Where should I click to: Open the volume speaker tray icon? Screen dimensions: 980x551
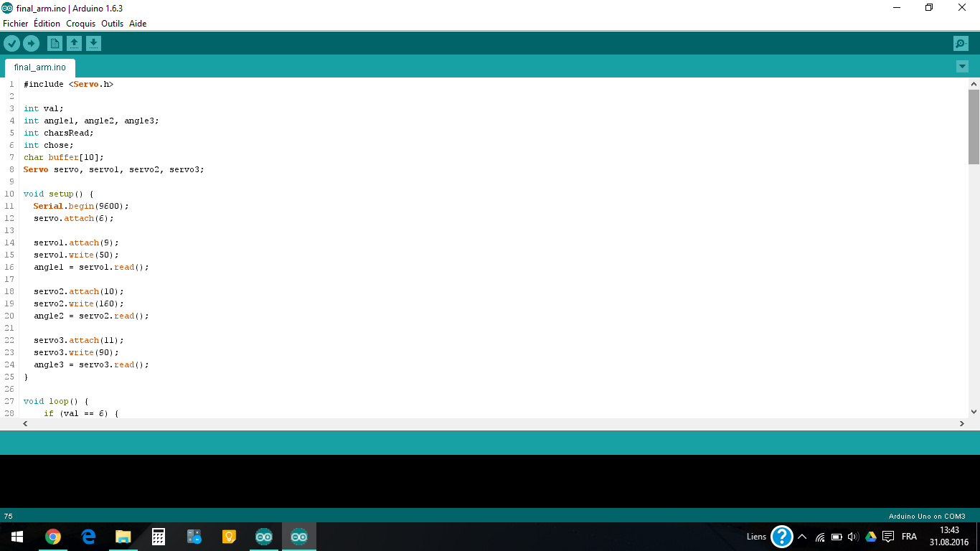click(853, 537)
